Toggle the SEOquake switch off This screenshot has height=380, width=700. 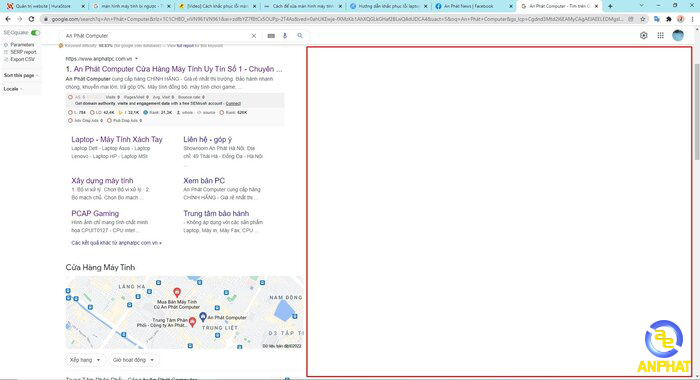tap(35, 33)
